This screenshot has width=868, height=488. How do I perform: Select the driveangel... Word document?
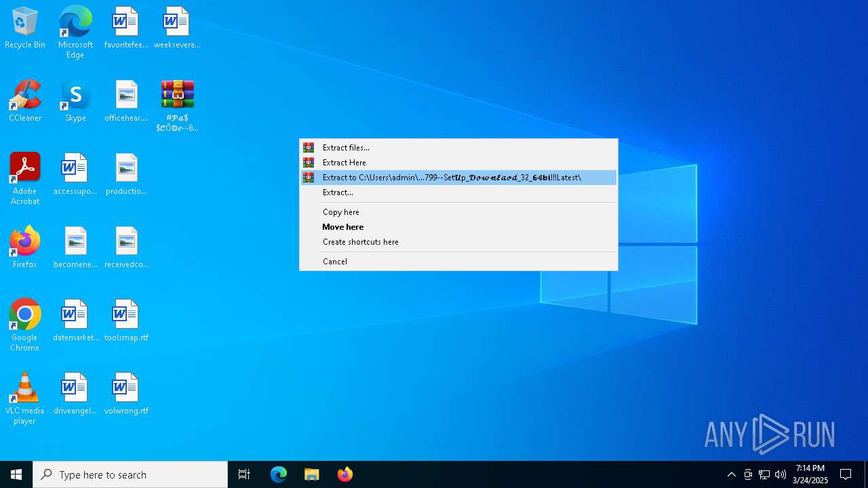(75, 394)
